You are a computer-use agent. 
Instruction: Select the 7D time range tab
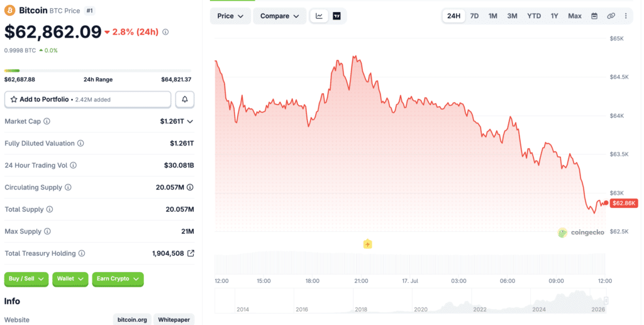click(474, 16)
